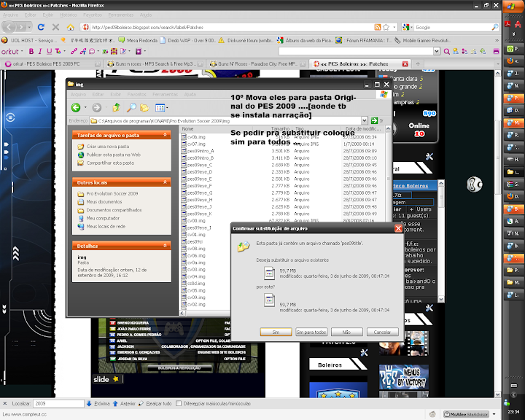The width and height of the screenshot is (525, 420).
Task: Switch to Guns N' Roses Paradise City tab
Action: coord(257,63)
